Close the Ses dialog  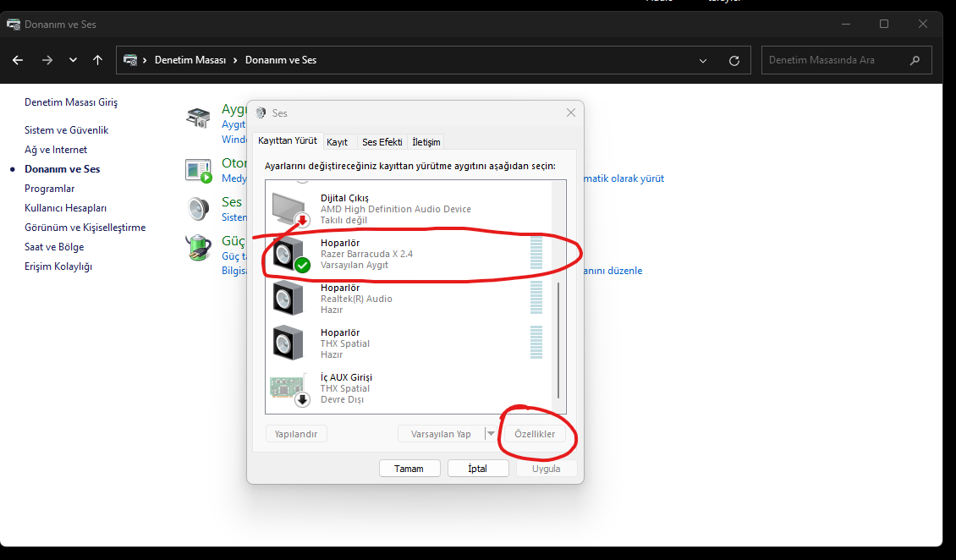[x=571, y=113]
